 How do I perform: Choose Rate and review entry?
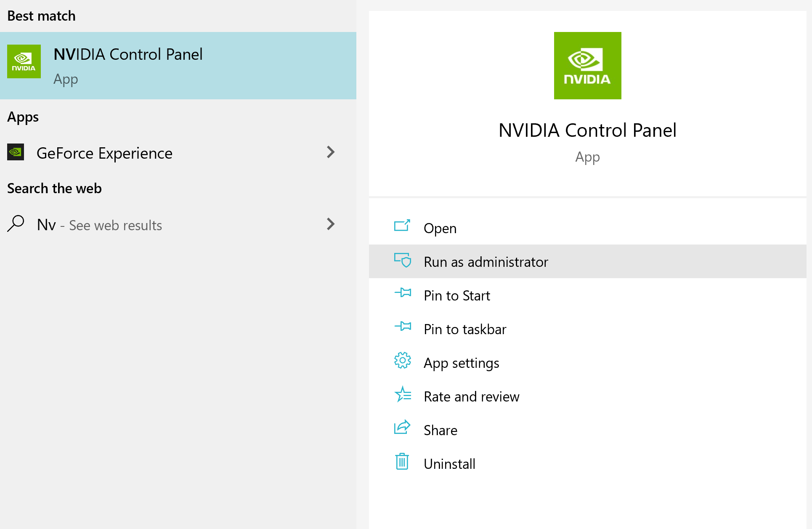point(587,396)
